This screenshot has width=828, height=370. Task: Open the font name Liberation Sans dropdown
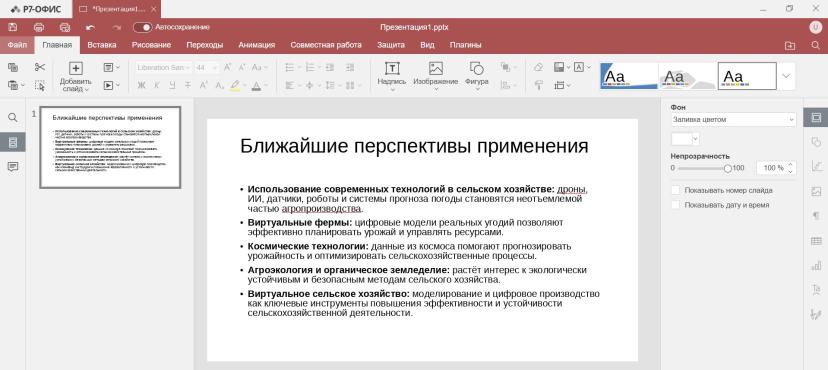(164, 68)
